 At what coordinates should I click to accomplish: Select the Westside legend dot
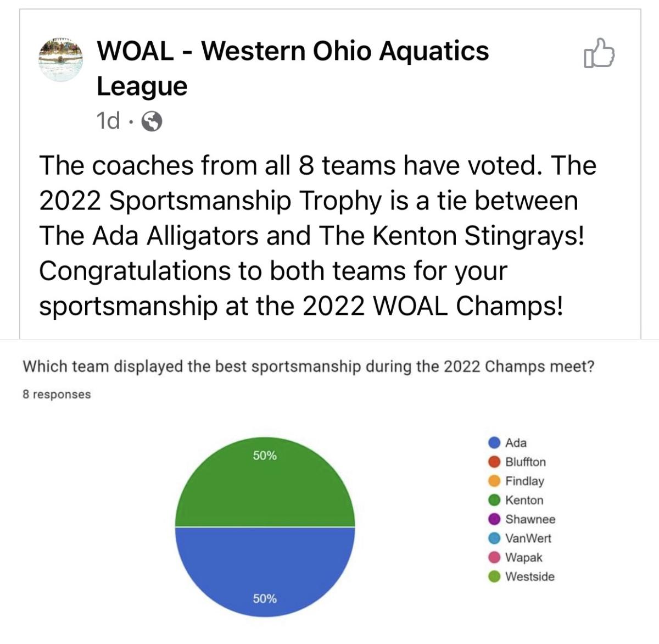pos(494,576)
